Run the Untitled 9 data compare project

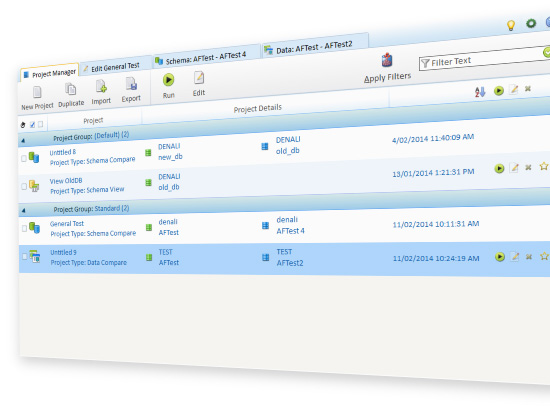[x=500, y=257]
